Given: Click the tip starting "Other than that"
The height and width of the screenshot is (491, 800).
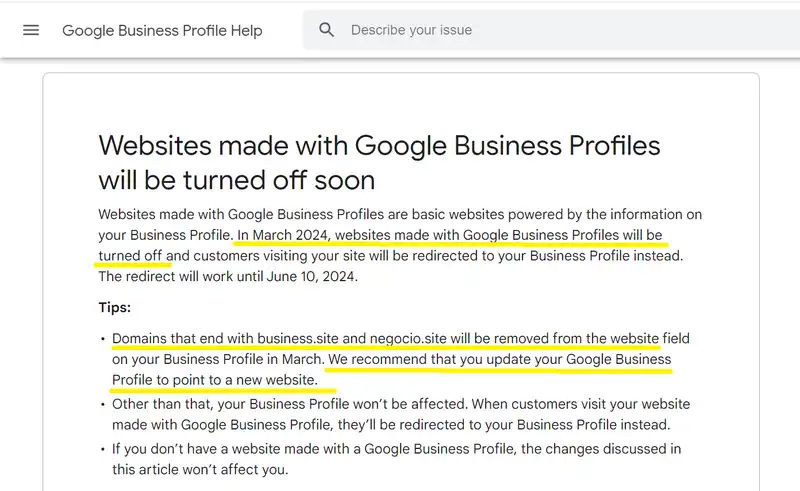Looking at the screenshot, I should coord(400,405).
